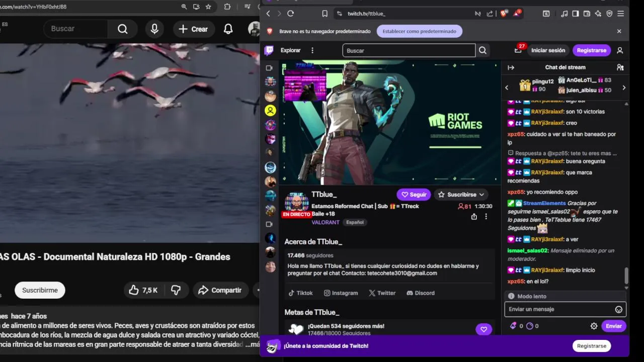Image resolution: width=644 pixels, height=362 pixels.
Task: Click the Brave Leo AI sparkle icon
Action: tap(598, 14)
